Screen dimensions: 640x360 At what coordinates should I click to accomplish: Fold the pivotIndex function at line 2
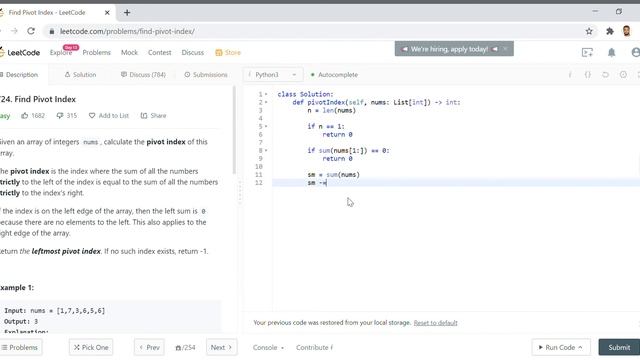[x=266, y=102]
